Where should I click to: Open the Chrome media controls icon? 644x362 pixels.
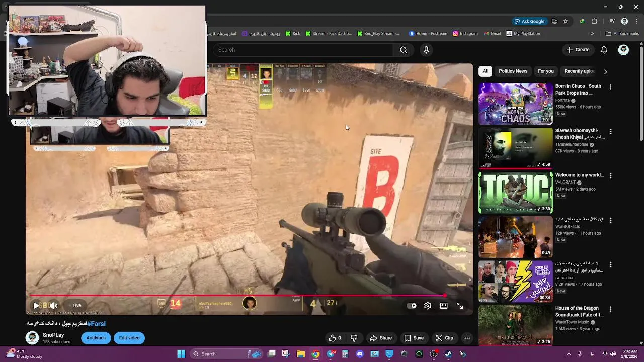612,21
